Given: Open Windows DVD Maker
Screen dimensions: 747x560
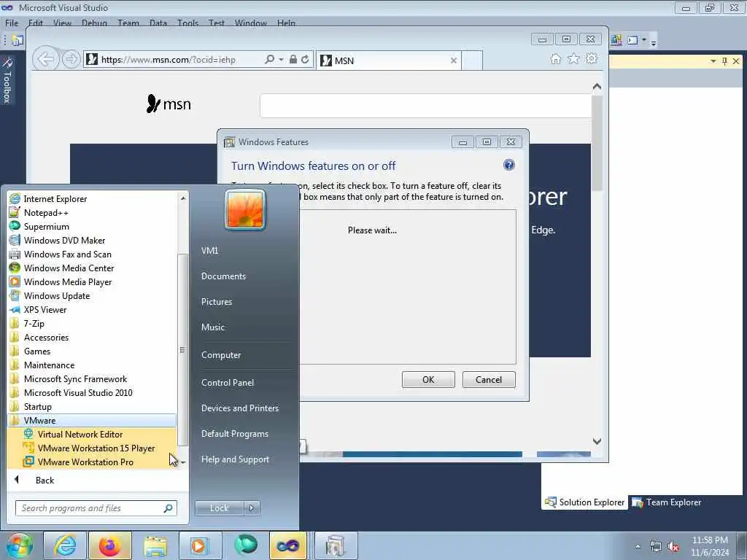Looking at the screenshot, I should tap(64, 241).
